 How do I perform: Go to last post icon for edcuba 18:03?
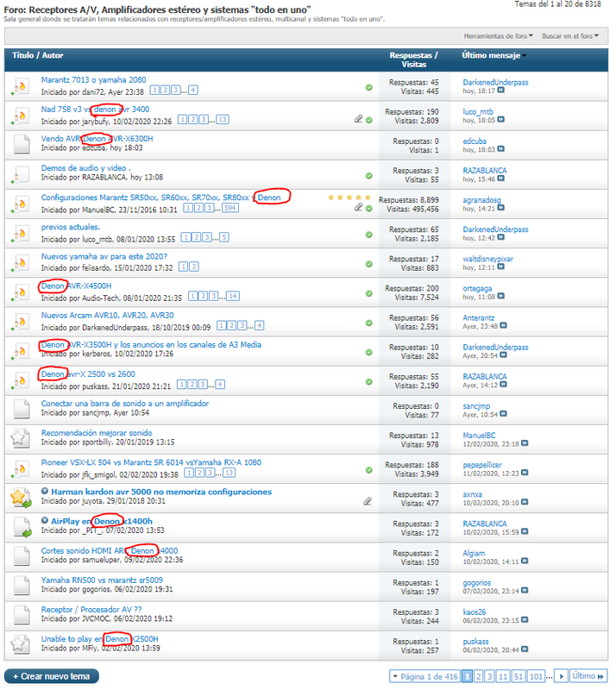[500, 149]
